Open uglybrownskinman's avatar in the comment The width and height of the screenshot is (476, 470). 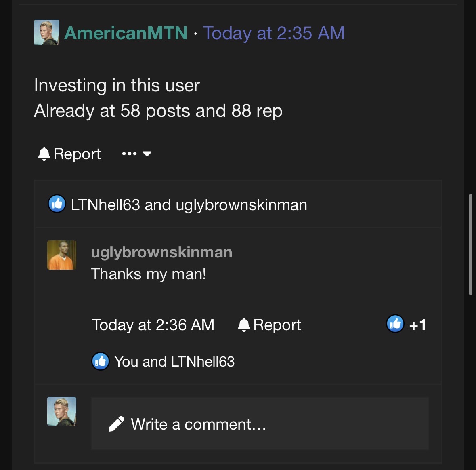point(62,255)
